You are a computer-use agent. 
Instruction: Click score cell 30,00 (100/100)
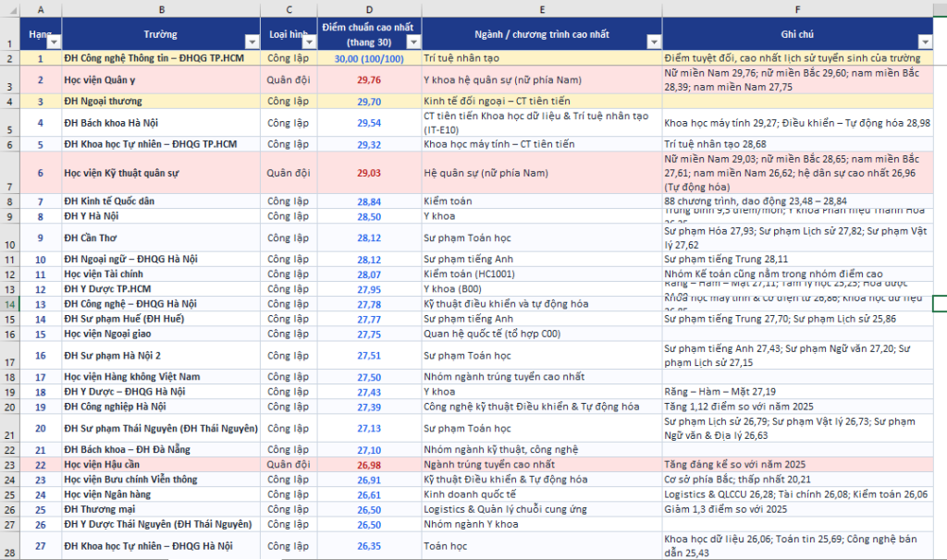point(369,58)
